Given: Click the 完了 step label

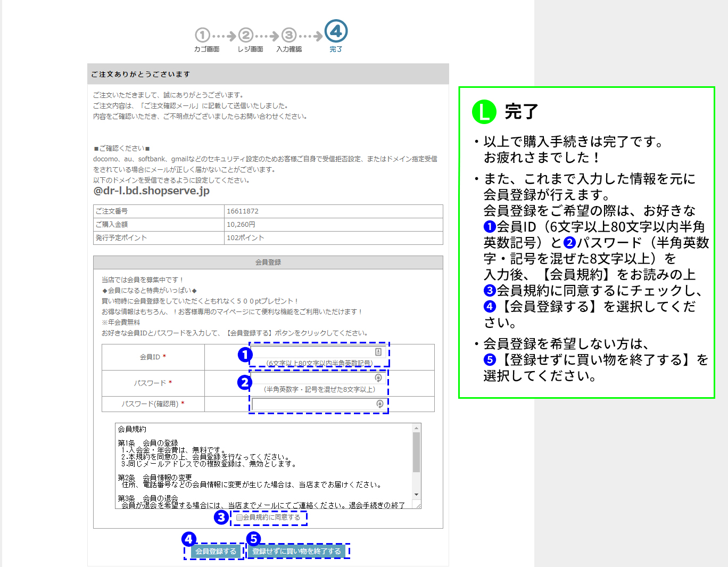Looking at the screenshot, I should (x=336, y=48).
